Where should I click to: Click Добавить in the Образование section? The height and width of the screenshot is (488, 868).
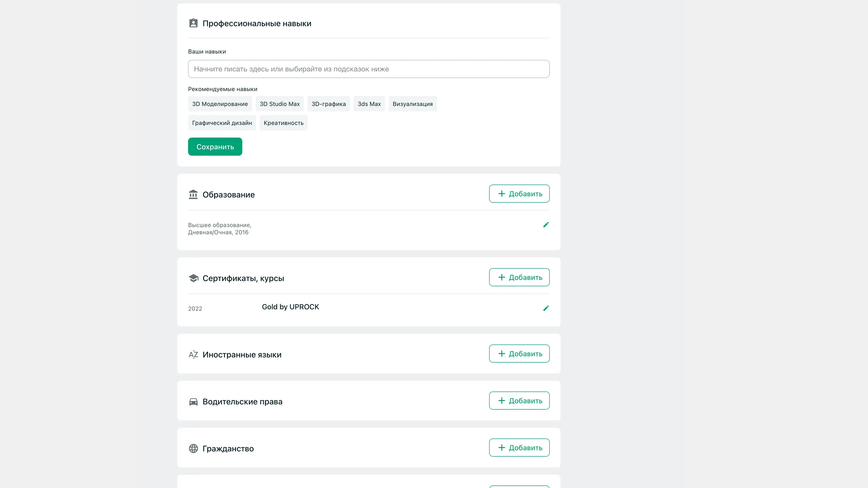tap(519, 194)
